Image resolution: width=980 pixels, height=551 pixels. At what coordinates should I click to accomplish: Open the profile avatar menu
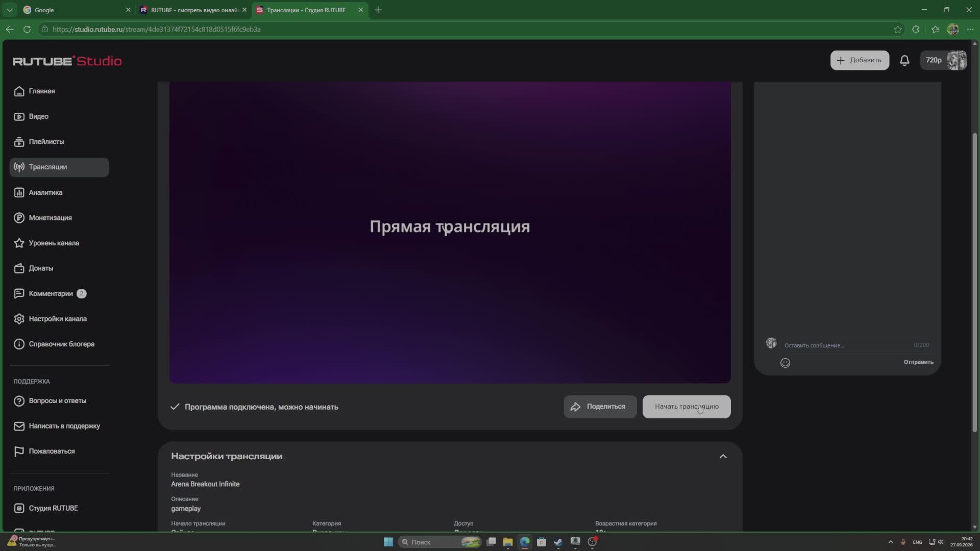[x=957, y=60]
